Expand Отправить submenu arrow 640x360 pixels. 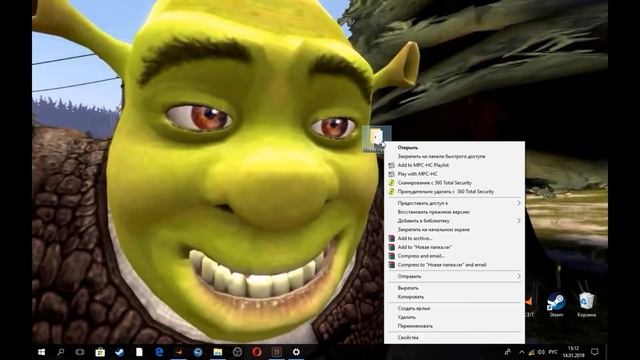point(518,276)
